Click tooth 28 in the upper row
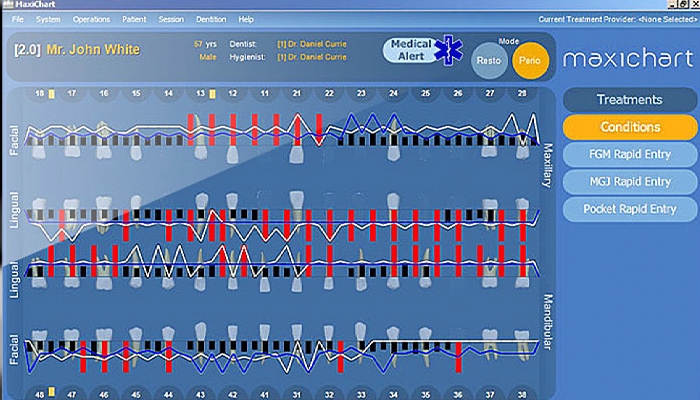This screenshot has height=400, width=700. [520, 93]
